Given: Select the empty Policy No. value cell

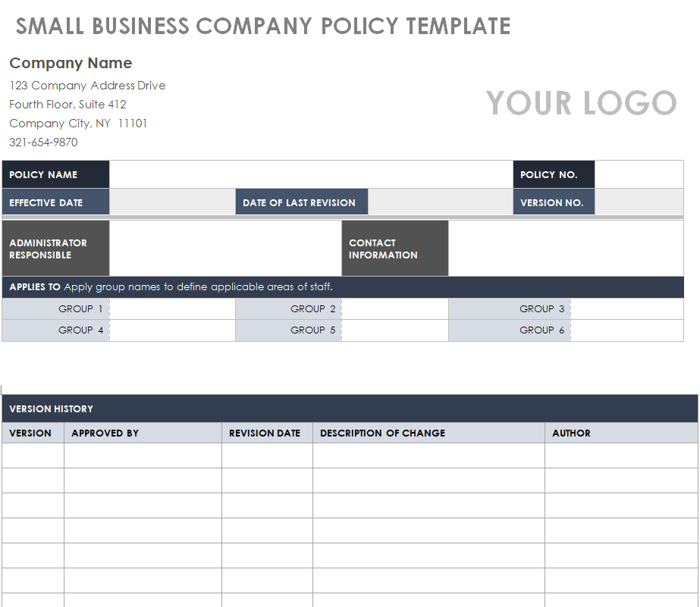Looking at the screenshot, I should point(639,174).
